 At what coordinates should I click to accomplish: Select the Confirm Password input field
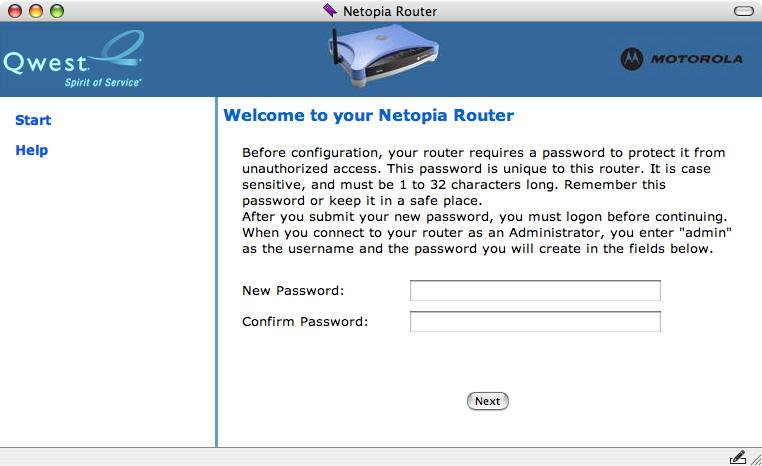click(535, 322)
